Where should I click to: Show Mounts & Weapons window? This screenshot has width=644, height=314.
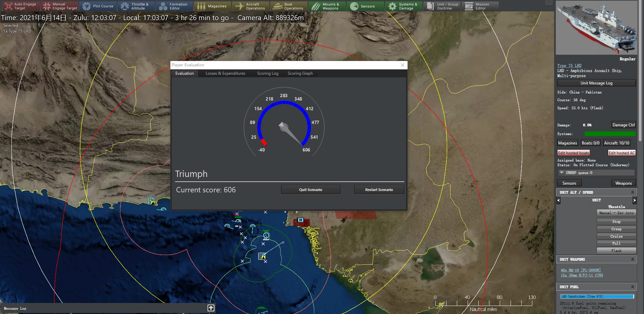327,6
